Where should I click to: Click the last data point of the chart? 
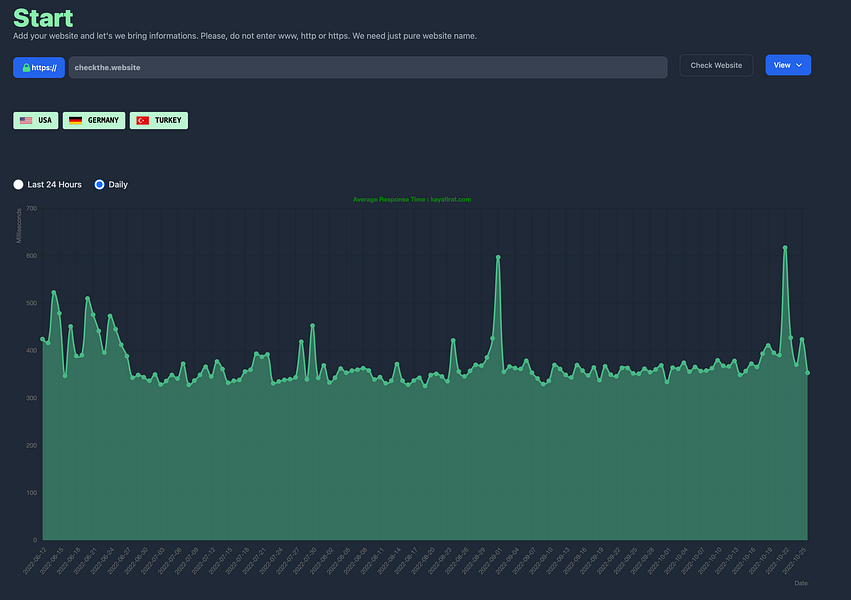(x=808, y=373)
